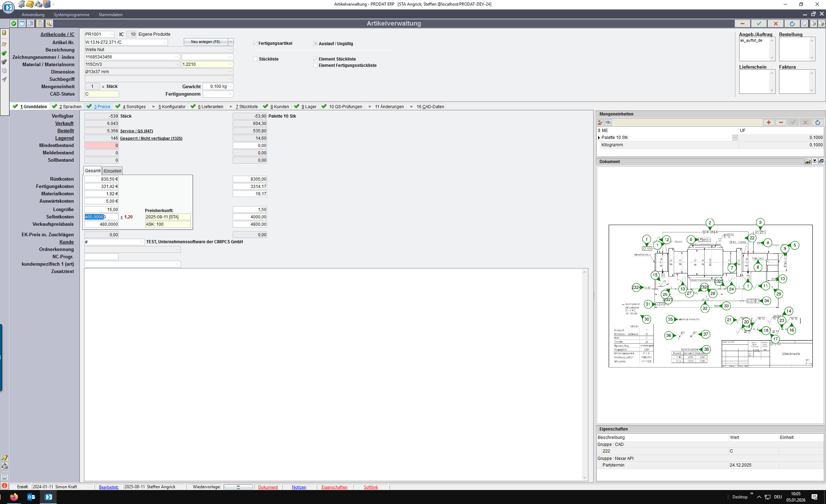Screen dimensions: 826x504
Task: Click the Selbstkosten input field
Action: 101,217
